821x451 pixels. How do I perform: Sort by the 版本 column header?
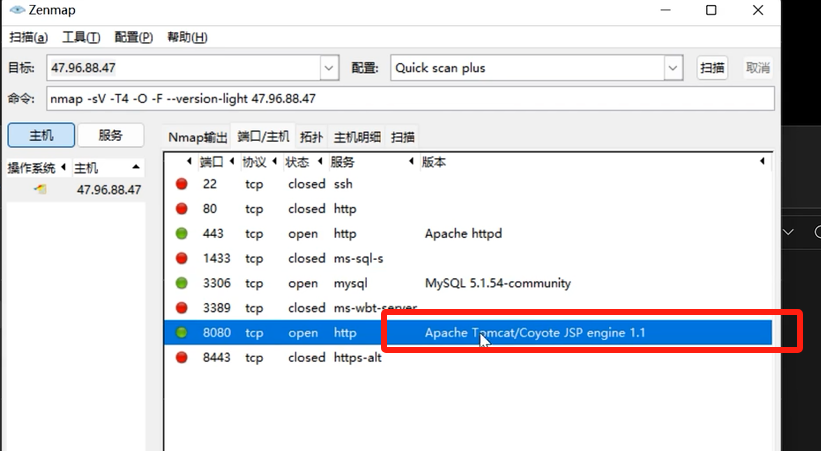point(434,162)
